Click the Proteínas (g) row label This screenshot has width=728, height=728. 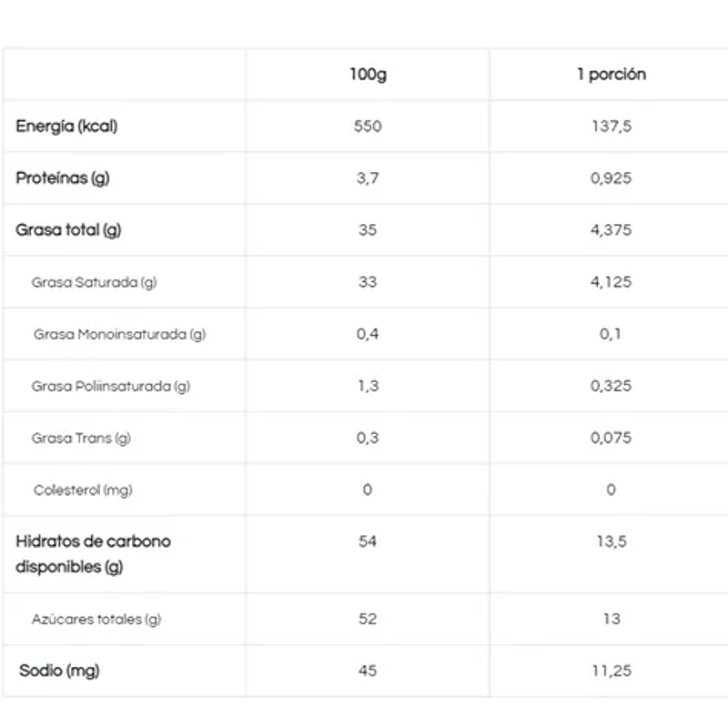(x=63, y=178)
